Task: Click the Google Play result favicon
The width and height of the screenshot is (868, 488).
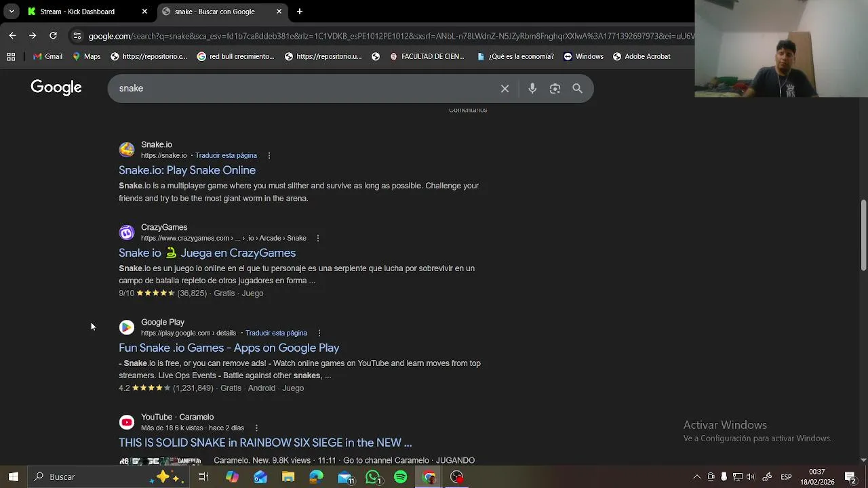Action: coord(127,327)
